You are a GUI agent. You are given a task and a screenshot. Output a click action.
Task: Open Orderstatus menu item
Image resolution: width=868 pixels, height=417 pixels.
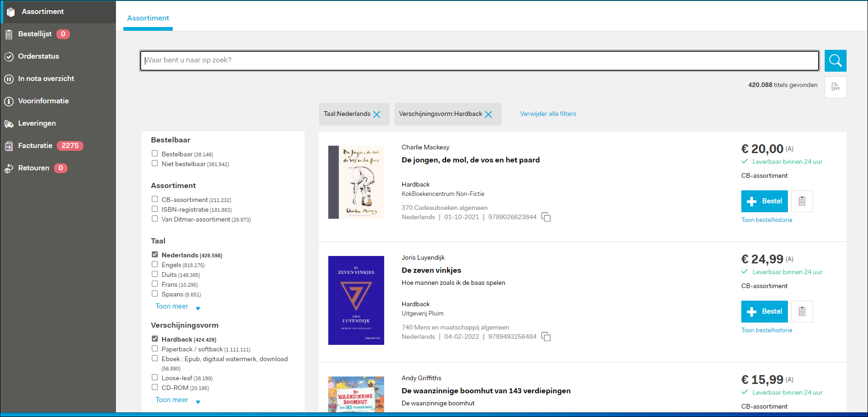point(39,56)
